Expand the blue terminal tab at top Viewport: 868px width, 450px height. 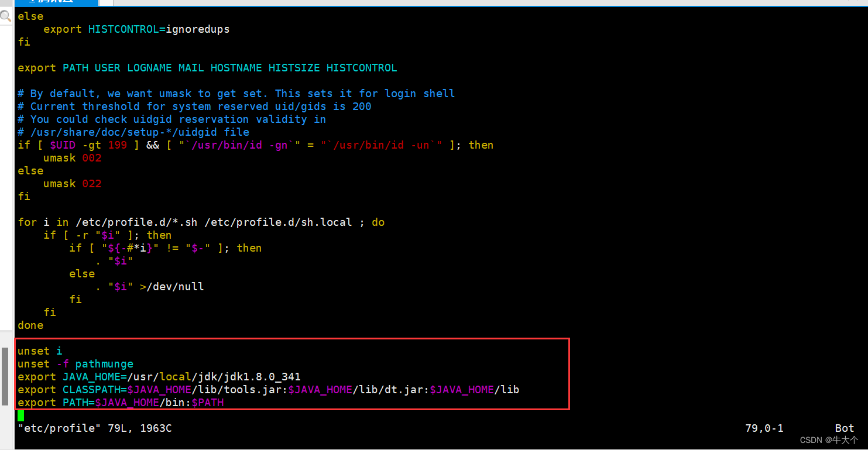click(57, 3)
